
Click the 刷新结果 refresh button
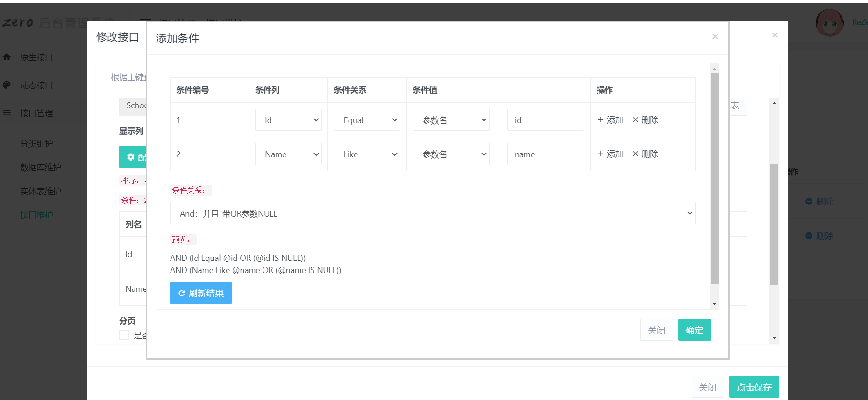pos(201,293)
